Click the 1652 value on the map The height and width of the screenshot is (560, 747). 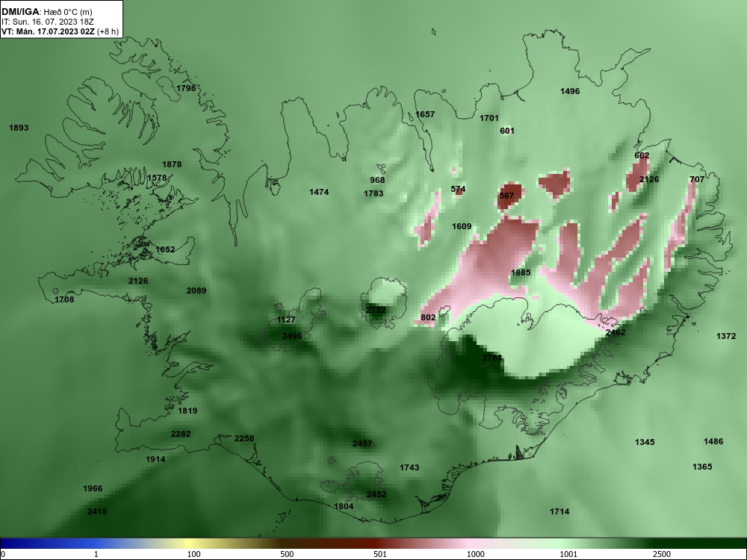pyautogui.click(x=165, y=249)
